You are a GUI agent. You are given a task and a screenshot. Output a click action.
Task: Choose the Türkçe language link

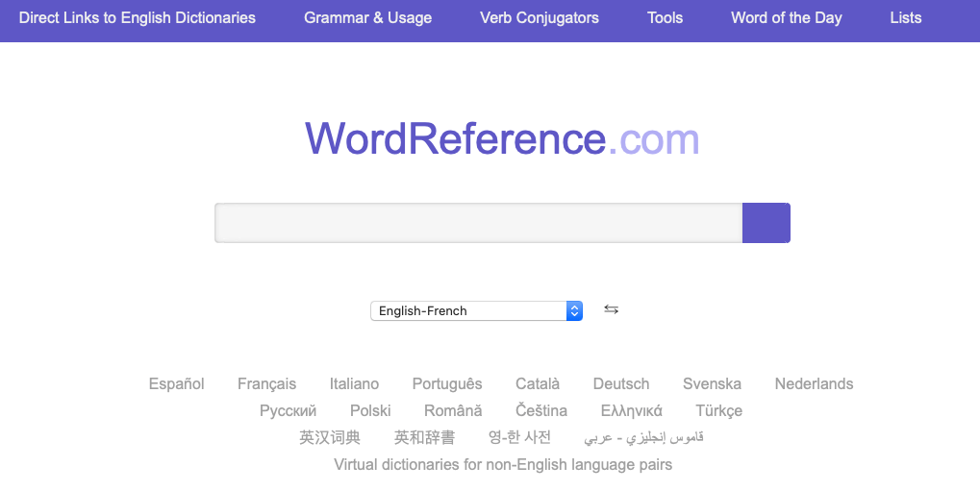[718, 410]
